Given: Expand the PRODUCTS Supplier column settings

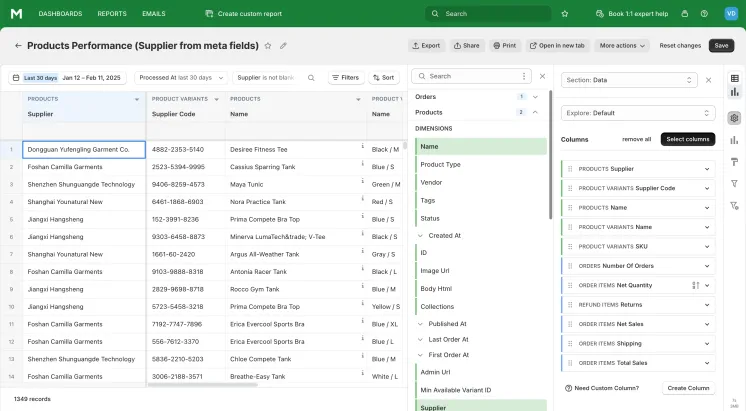Looking at the screenshot, I should pos(707,169).
